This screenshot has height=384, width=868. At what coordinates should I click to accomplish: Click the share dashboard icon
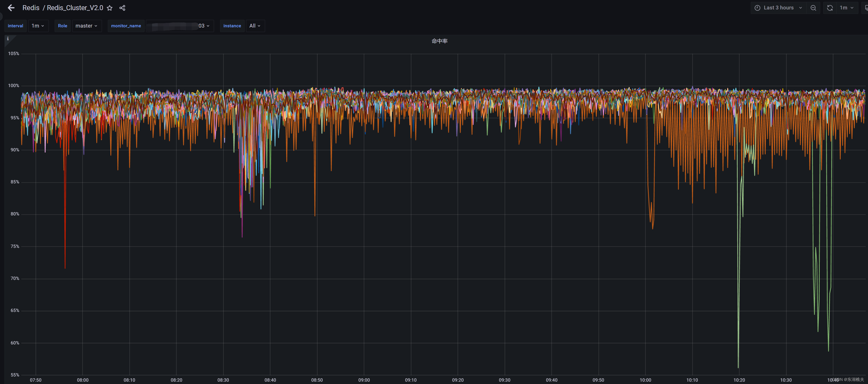122,8
